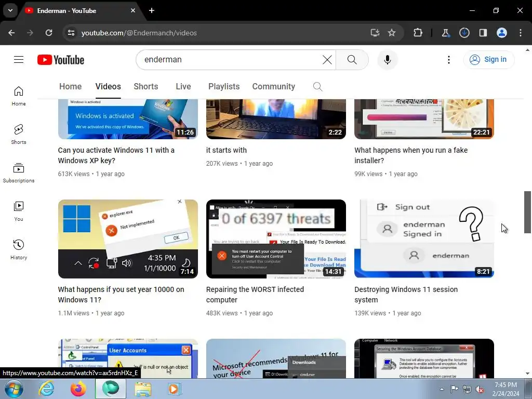Open You in the left sidebar
Screen dimensions: 532x399
coord(19,211)
